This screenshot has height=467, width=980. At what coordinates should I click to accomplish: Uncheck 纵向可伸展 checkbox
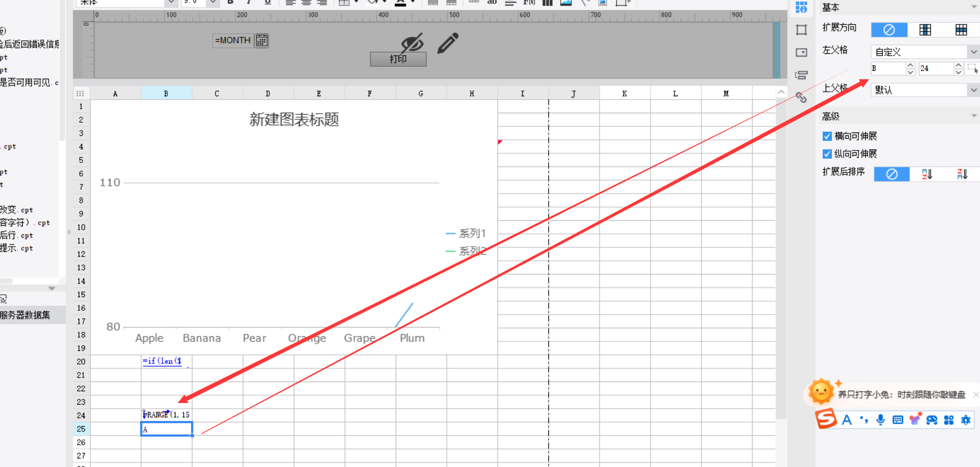827,154
